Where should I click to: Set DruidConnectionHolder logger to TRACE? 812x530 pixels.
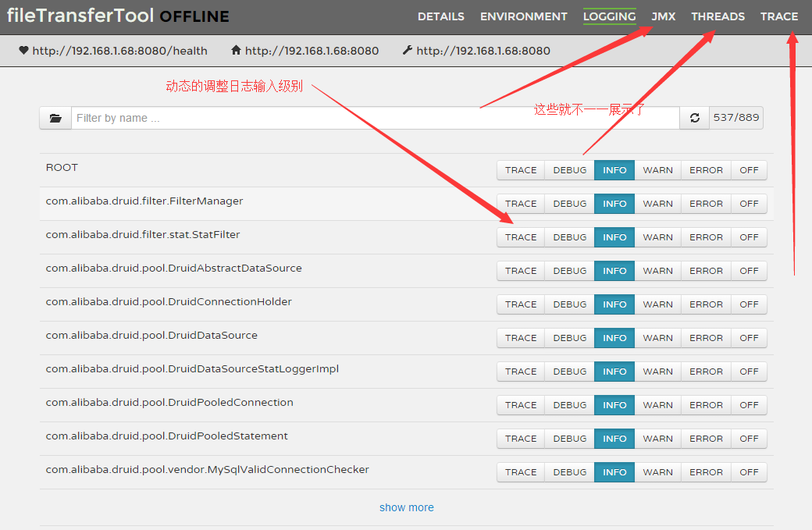pyautogui.click(x=521, y=304)
